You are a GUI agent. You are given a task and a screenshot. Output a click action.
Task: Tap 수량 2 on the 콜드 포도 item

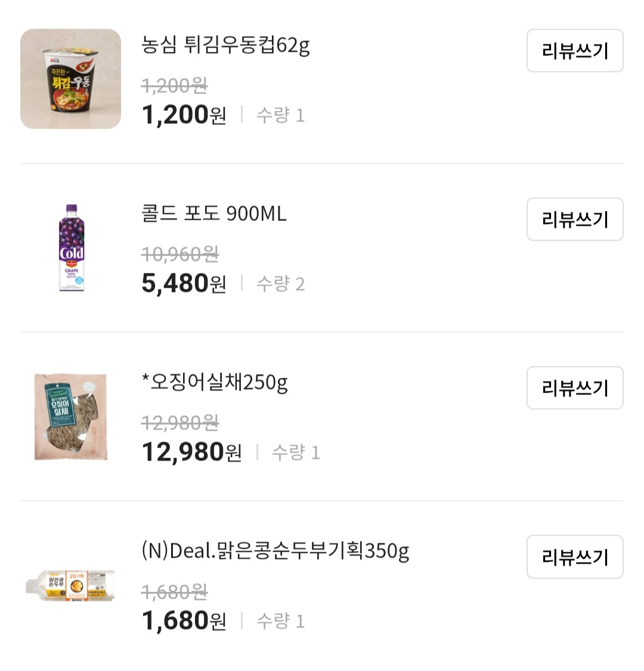280,284
